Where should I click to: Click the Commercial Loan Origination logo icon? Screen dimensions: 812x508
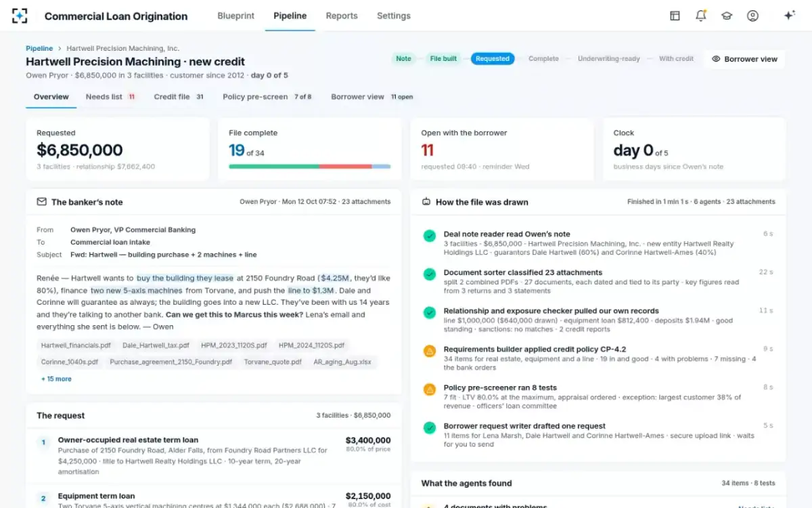tap(20, 16)
